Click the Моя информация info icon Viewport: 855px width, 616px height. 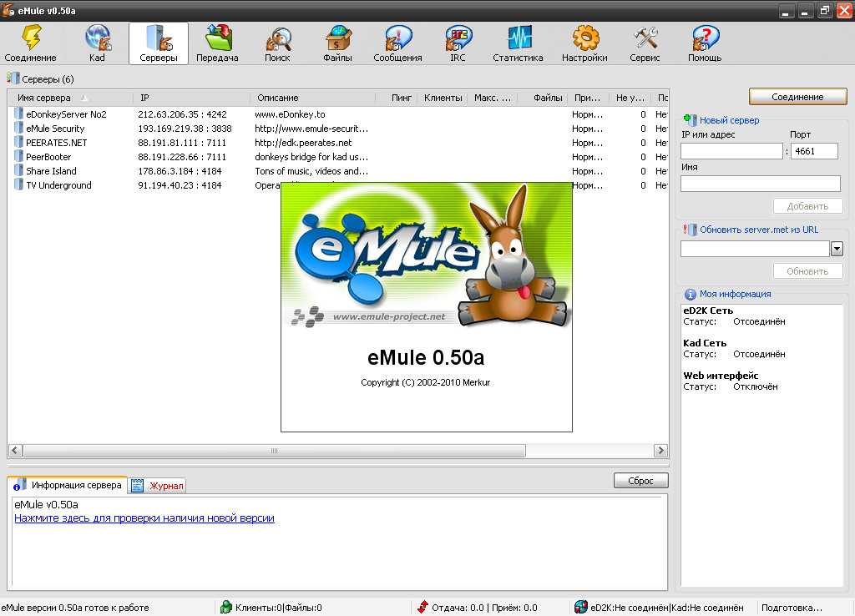[691, 294]
